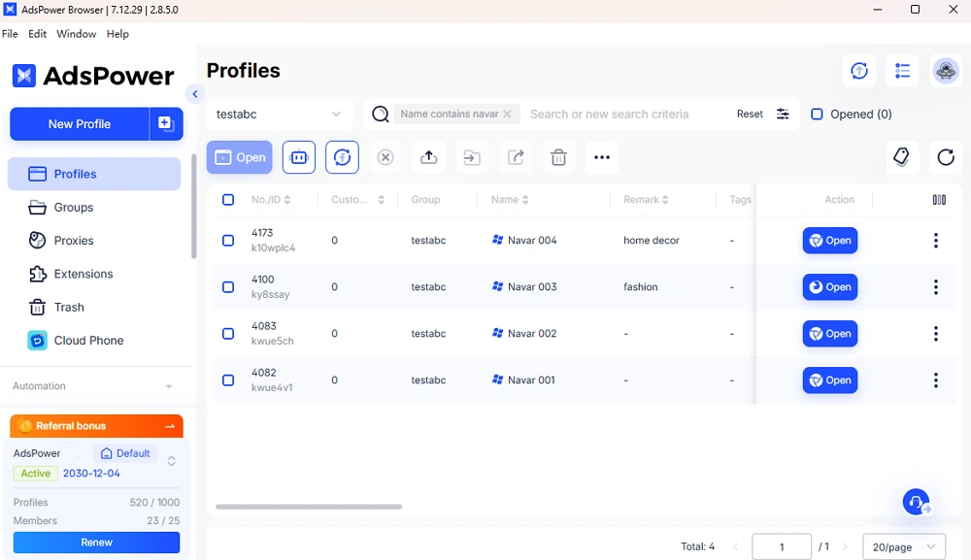The height and width of the screenshot is (560, 971).
Task: Reset the search criteria
Action: click(x=750, y=114)
